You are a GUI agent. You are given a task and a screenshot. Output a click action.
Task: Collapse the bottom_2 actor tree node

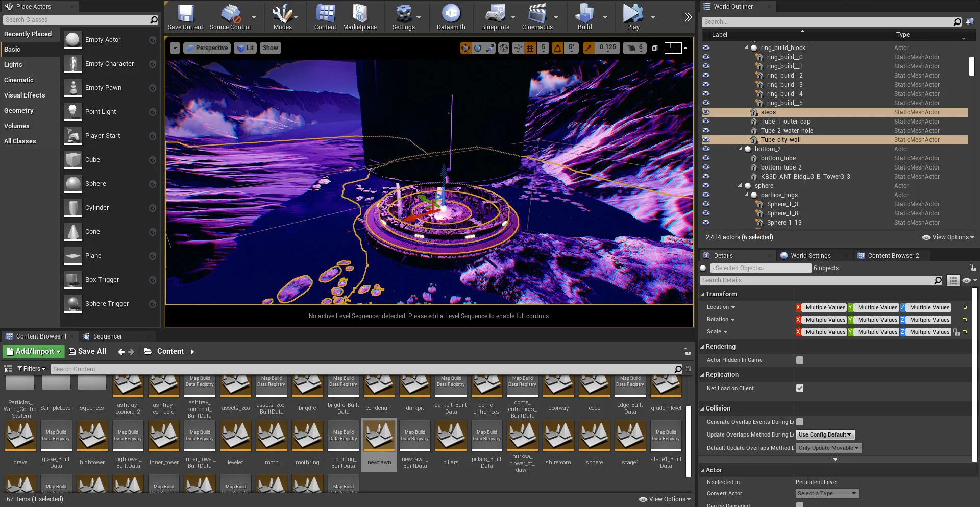tap(740, 149)
